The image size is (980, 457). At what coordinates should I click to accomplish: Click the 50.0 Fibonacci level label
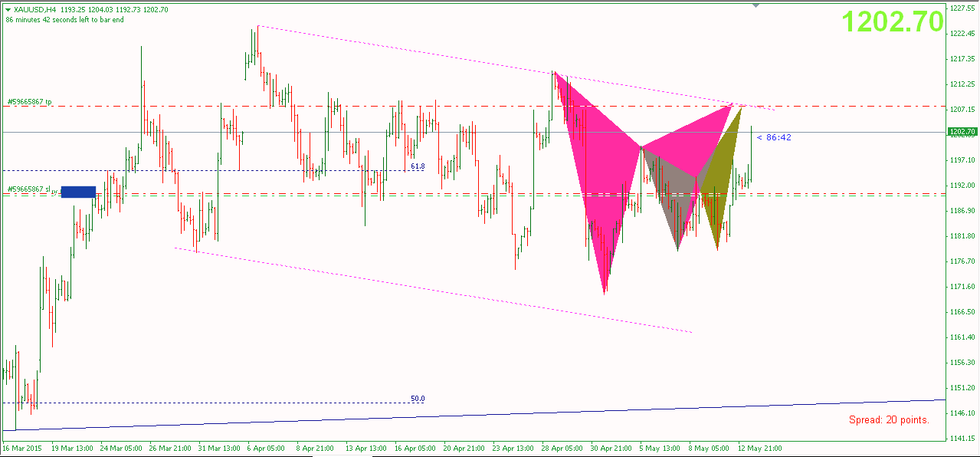coord(418,399)
